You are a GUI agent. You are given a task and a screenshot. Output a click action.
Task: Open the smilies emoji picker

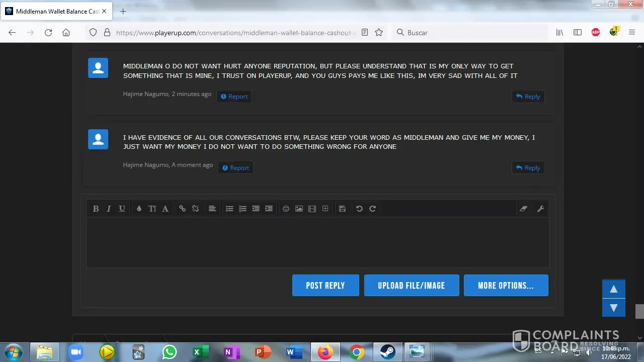286,209
